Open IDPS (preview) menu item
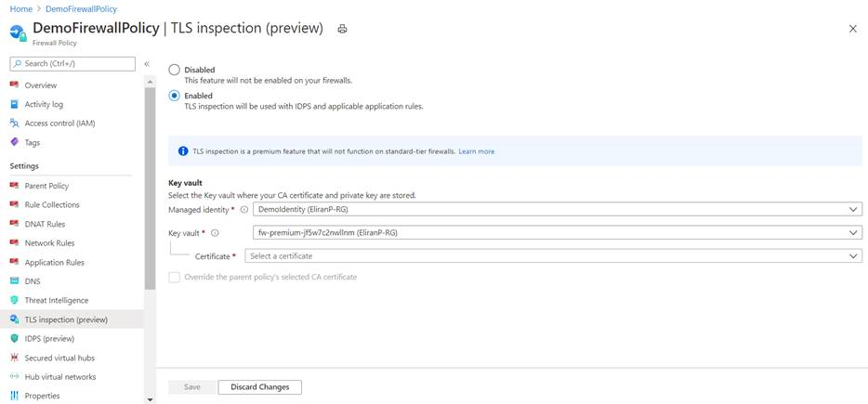Screen dimensions: 868x404 (x=49, y=339)
